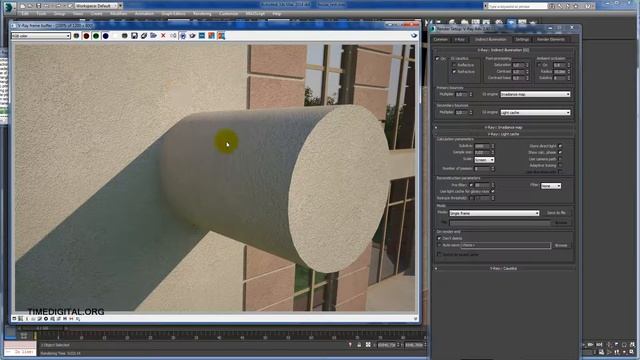Viewport: 640px width, 360px height.
Task: Open the Render Elements tab
Action: pos(551,40)
